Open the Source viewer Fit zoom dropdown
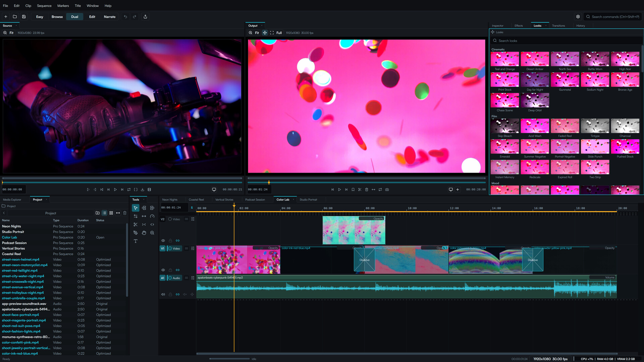The height and width of the screenshot is (362, 644). [9, 33]
